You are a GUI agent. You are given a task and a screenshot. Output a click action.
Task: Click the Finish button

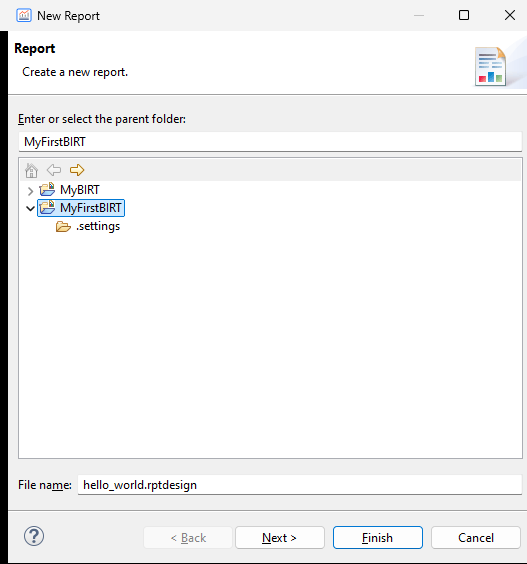[x=378, y=538]
